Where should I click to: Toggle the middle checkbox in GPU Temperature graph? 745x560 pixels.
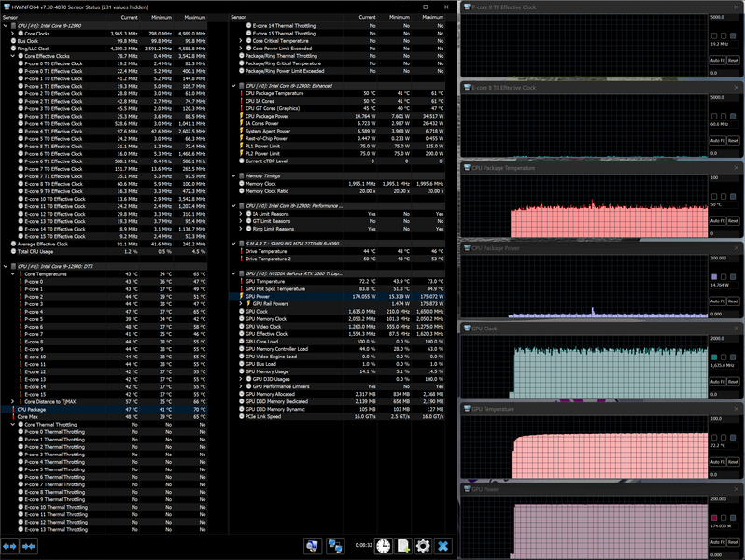pos(724,438)
